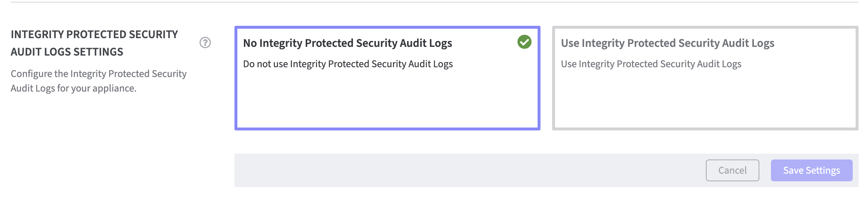Click Save Settings

[811, 170]
